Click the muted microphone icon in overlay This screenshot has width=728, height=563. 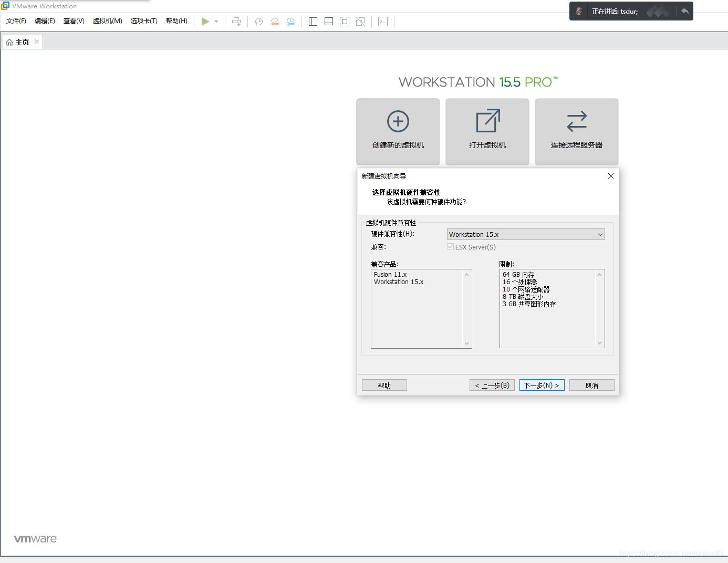click(x=578, y=11)
